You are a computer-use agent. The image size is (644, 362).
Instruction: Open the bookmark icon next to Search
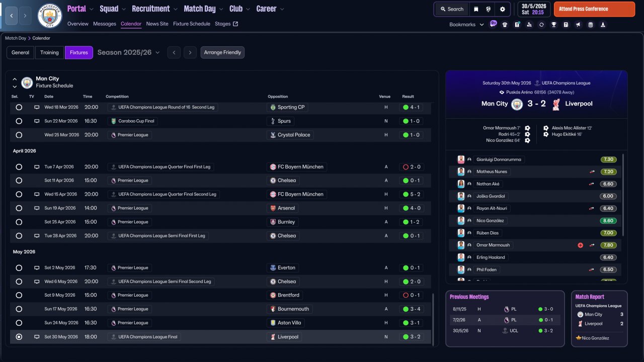point(476,9)
